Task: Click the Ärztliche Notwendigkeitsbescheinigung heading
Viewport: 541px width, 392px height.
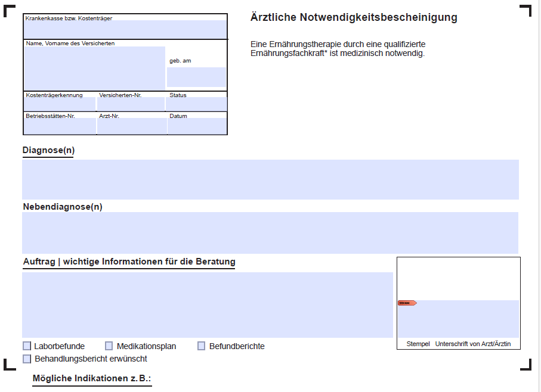Action: pyautogui.click(x=354, y=18)
